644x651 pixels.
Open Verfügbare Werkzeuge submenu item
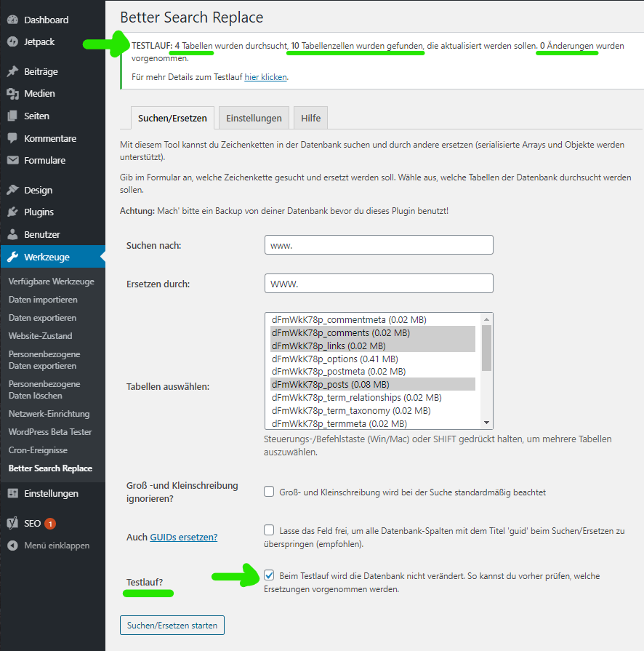pyautogui.click(x=52, y=281)
